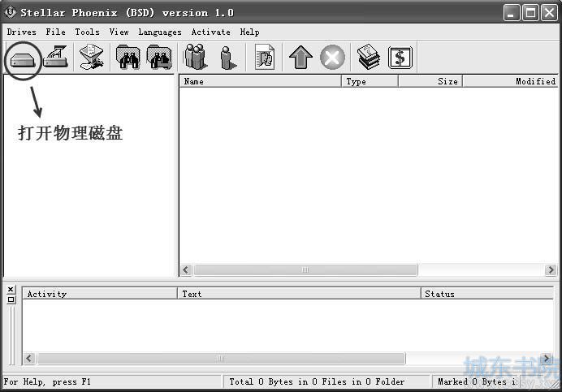Click second binoculars find-next icon
Screen dimensions: 562x392
coord(159,57)
